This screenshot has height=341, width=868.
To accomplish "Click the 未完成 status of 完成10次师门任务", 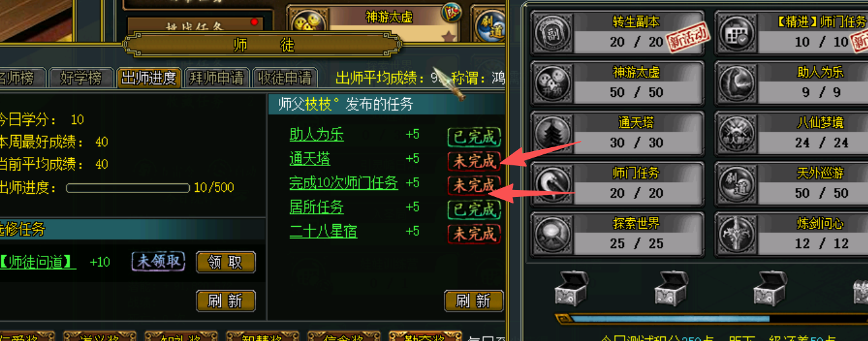I will click(475, 185).
